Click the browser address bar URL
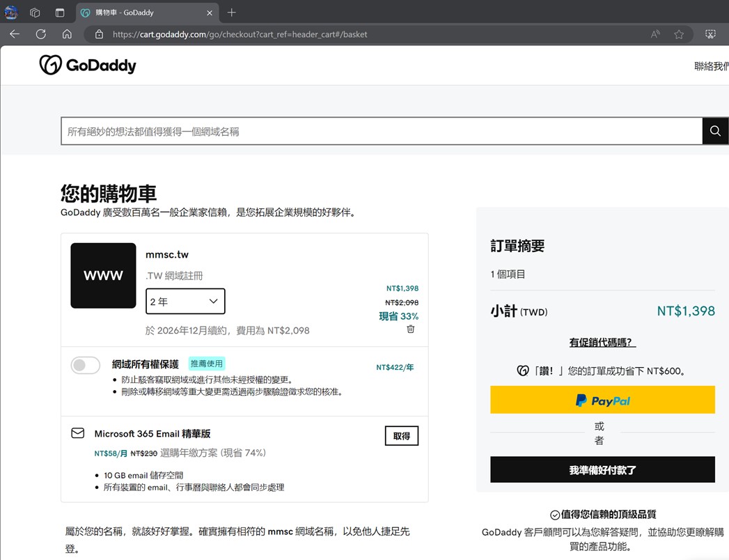Viewport: 729px width, 560px height. (240, 34)
